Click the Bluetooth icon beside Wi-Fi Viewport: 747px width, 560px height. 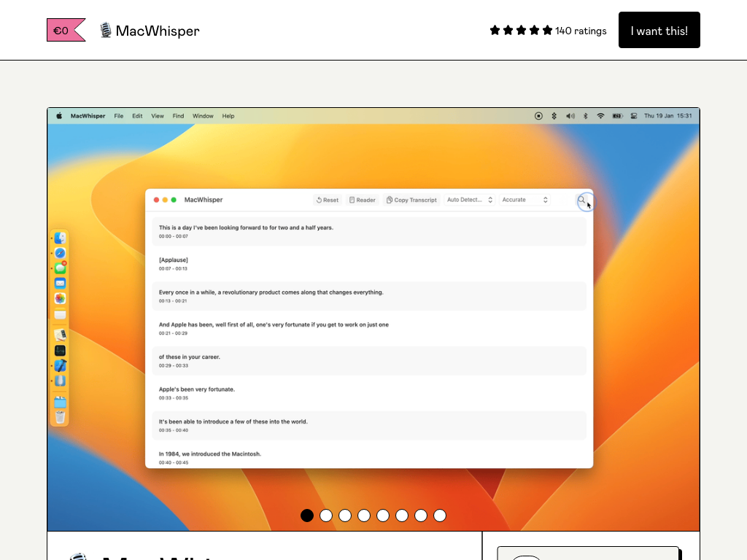[x=586, y=116]
